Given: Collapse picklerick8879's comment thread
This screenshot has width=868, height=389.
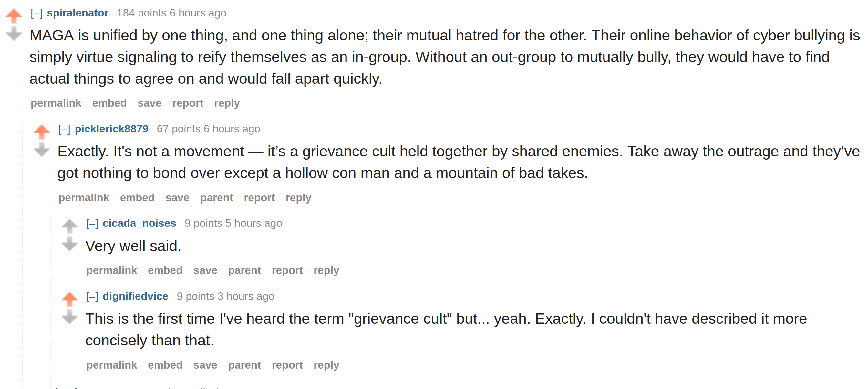Looking at the screenshot, I should (64, 129).
